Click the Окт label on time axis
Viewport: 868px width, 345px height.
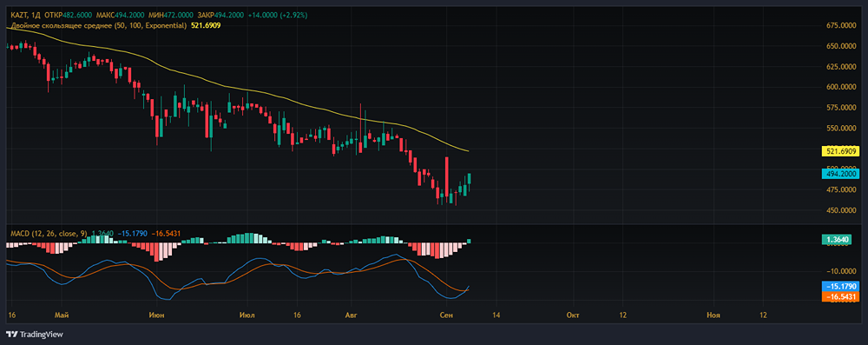click(573, 315)
